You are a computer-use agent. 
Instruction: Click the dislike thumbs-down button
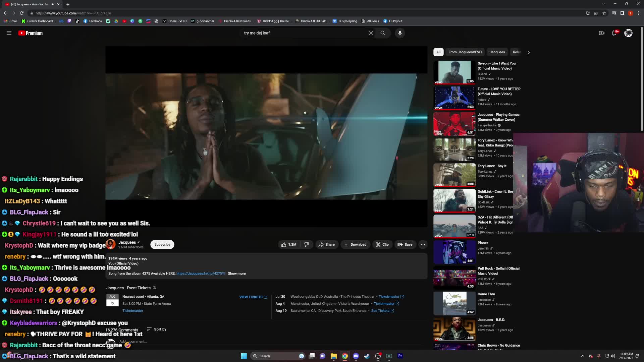pos(306,245)
